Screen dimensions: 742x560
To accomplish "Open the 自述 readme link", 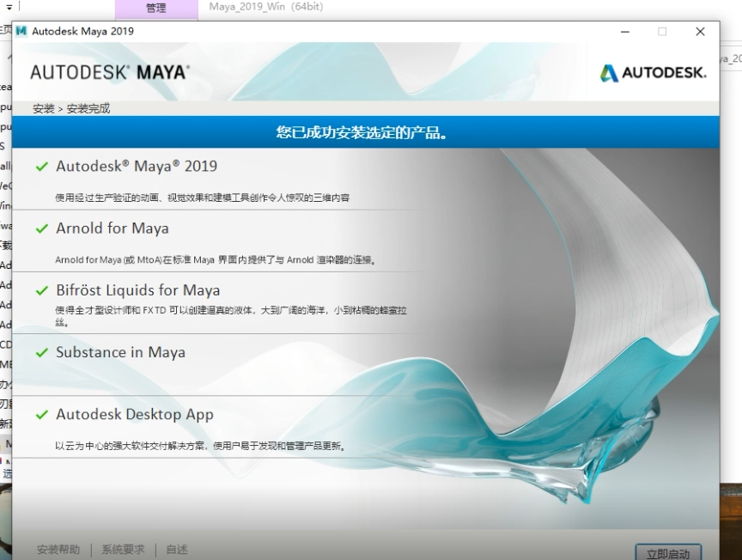I will coord(177,550).
